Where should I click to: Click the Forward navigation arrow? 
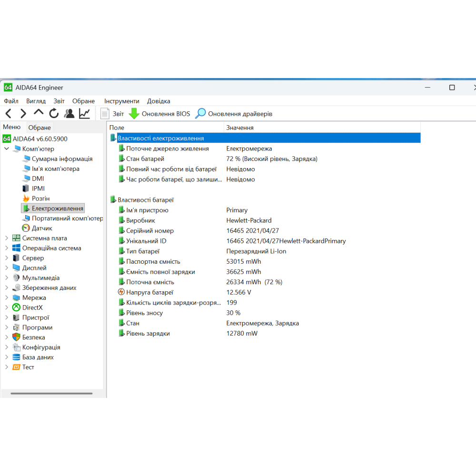click(x=23, y=114)
